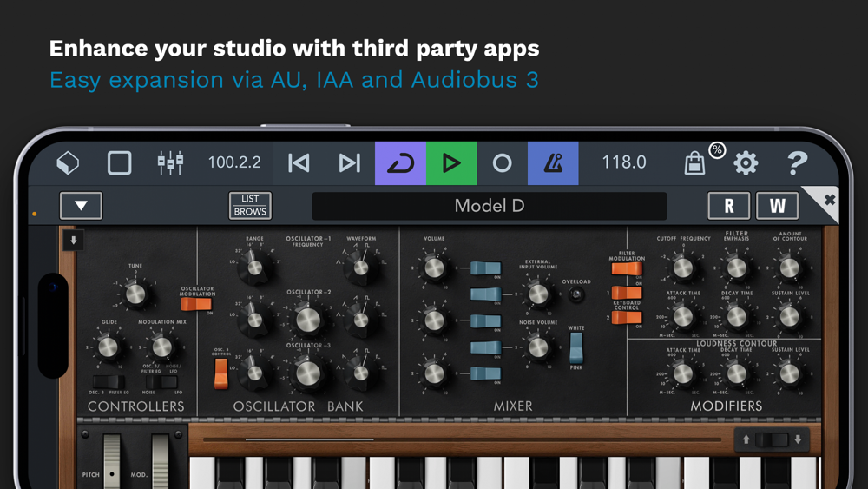Toggle the OSC. 3 Control orange switch

(x=220, y=373)
